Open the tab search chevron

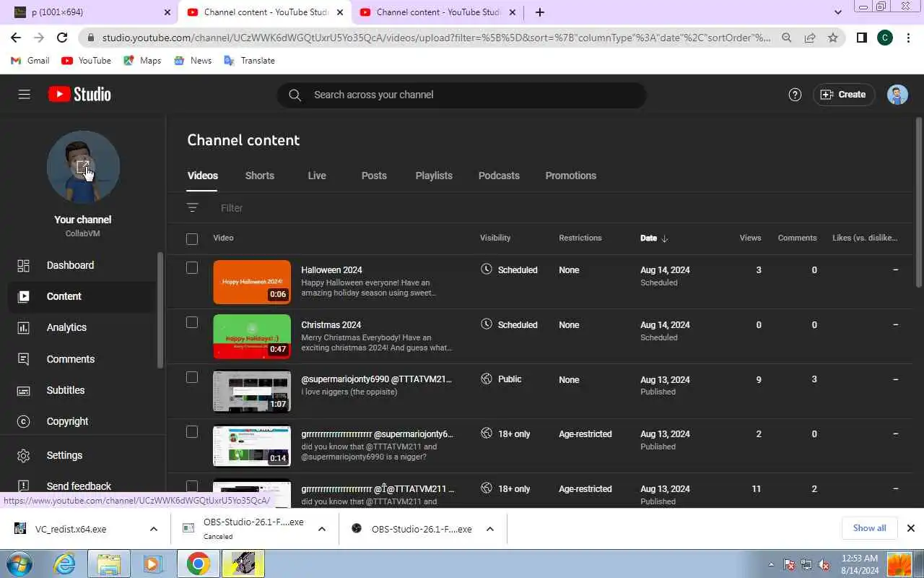(838, 12)
